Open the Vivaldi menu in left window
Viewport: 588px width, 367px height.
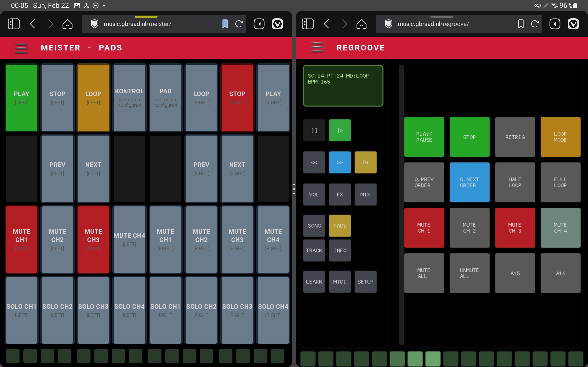tap(277, 24)
